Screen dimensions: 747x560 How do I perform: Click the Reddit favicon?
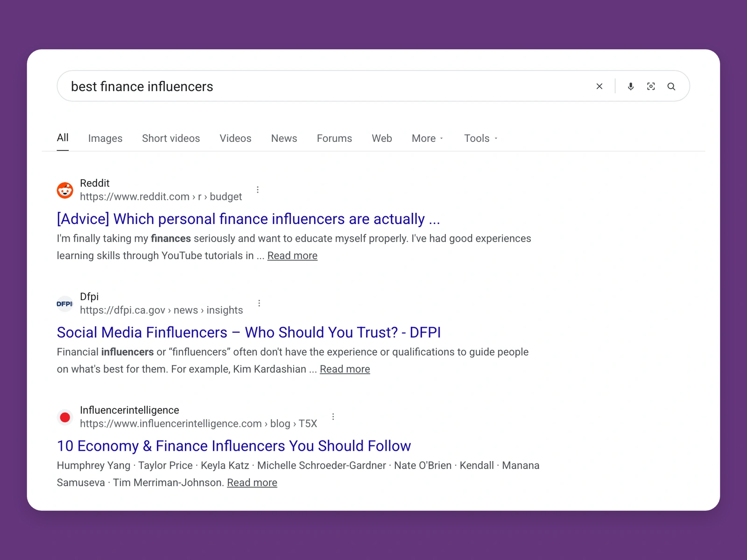point(65,190)
